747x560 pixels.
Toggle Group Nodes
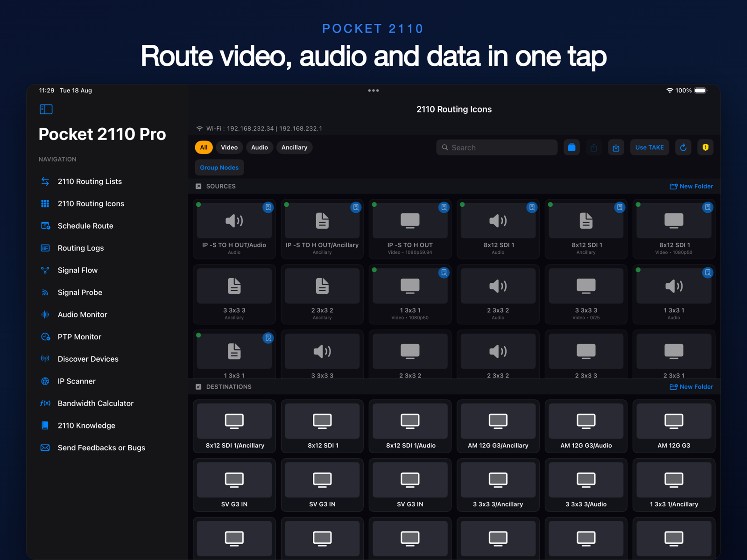(219, 168)
